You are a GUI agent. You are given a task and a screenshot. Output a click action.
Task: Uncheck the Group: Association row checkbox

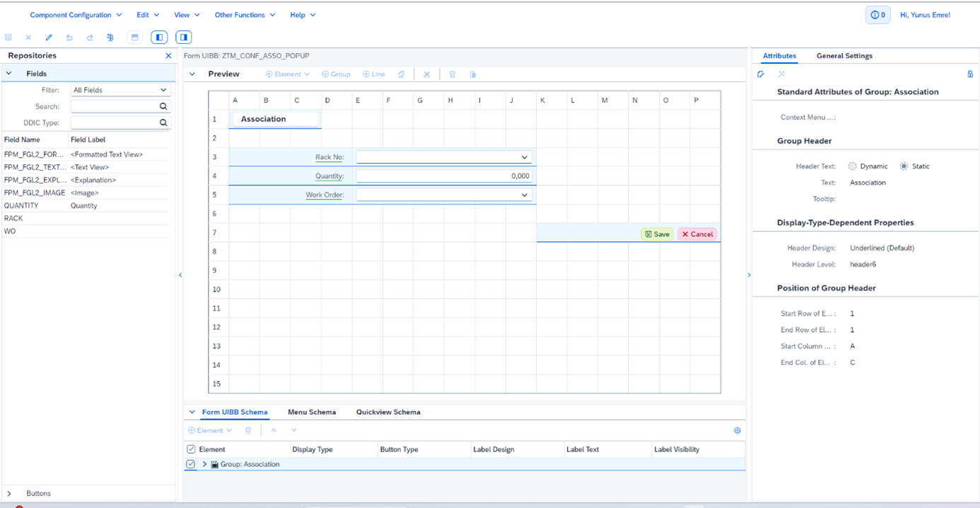190,463
